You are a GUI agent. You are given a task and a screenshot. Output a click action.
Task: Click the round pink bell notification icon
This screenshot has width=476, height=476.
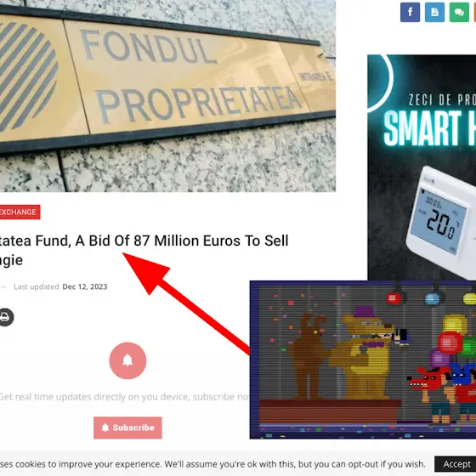(127, 360)
